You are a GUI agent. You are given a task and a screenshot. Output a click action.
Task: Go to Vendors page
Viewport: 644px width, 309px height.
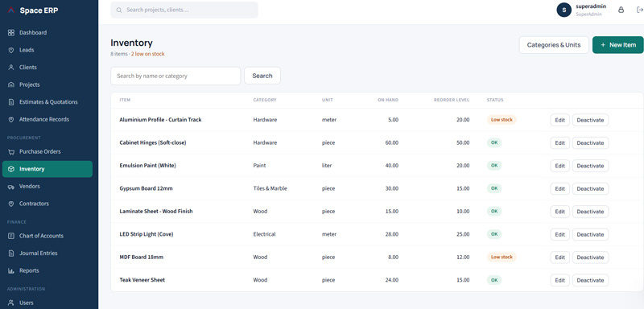tap(47, 187)
